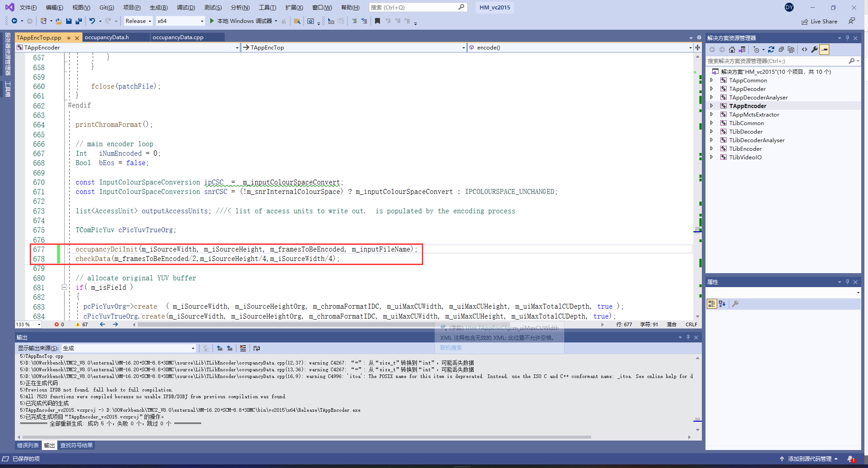
Task: Switch Properties grid to alphabetical sort
Action: click(722, 304)
